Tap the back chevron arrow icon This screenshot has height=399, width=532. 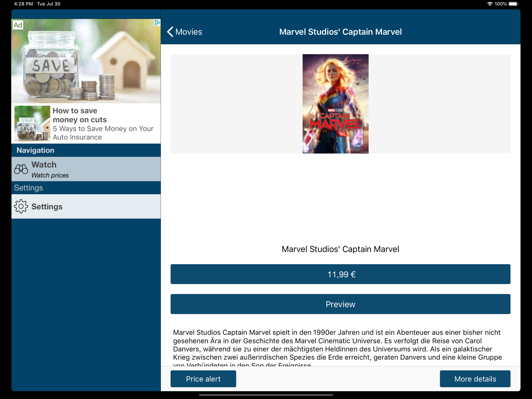[x=170, y=32]
